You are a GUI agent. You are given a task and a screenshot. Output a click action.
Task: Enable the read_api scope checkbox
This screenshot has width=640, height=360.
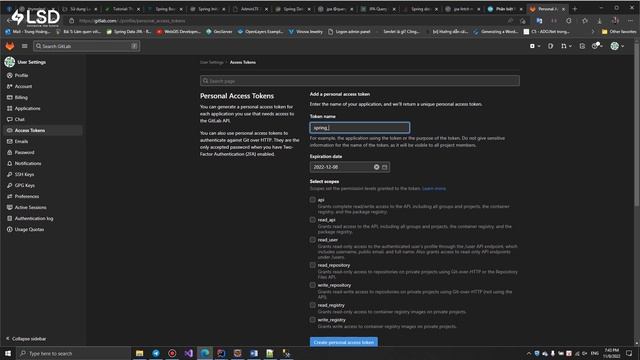click(313, 220)
